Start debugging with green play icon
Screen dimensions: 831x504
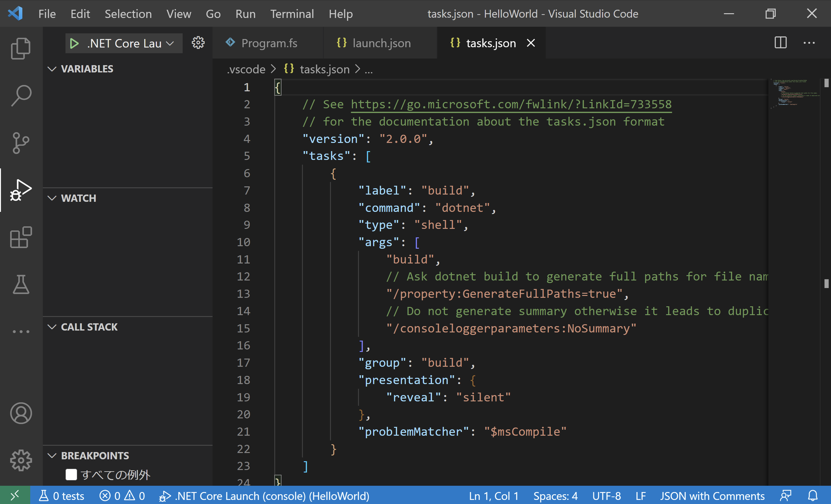coord(74,43)
